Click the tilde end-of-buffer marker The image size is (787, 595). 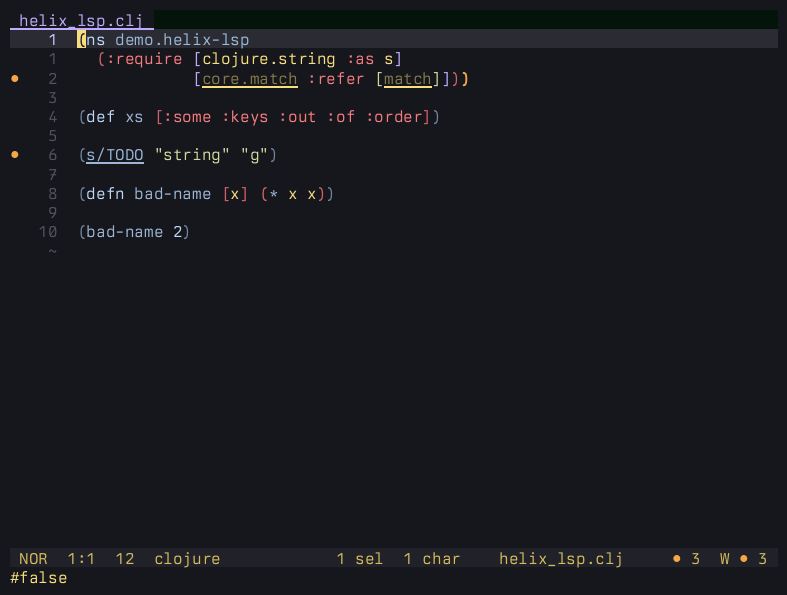pos(53,251)
